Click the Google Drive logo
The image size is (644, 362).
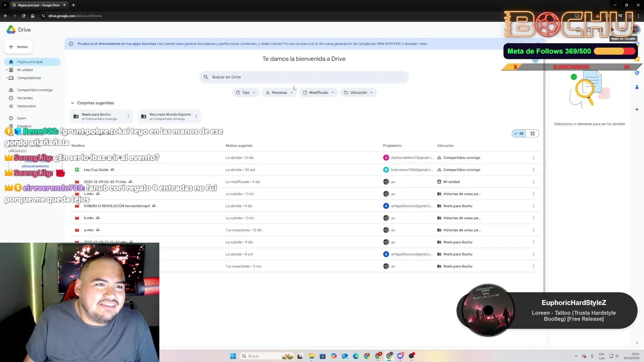[x=11, y=30]
